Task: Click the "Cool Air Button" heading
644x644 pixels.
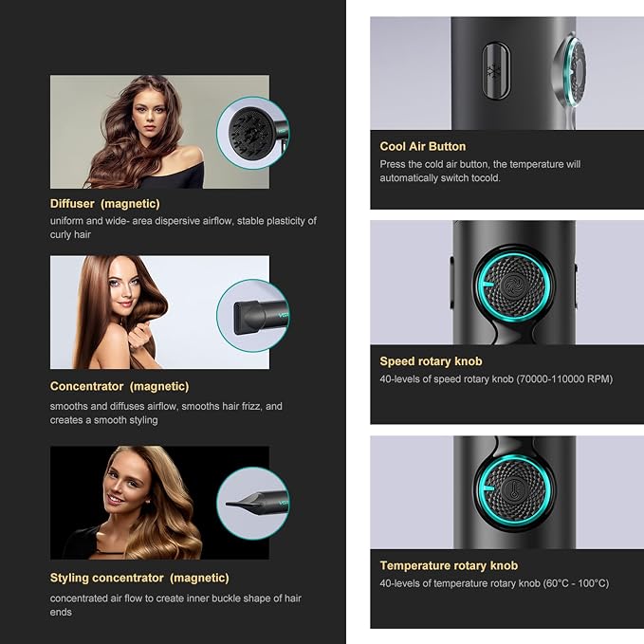Action: pos(423,147)
